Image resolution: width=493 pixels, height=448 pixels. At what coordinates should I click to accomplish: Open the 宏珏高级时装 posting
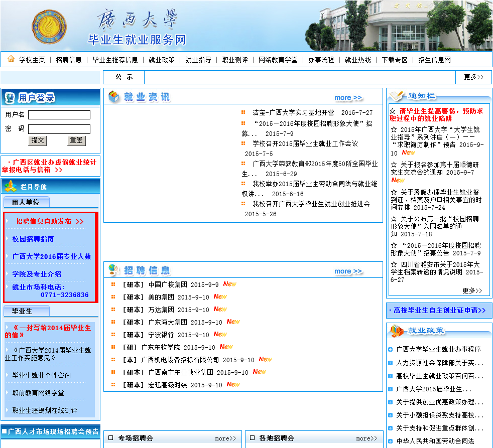click(168, 385)
